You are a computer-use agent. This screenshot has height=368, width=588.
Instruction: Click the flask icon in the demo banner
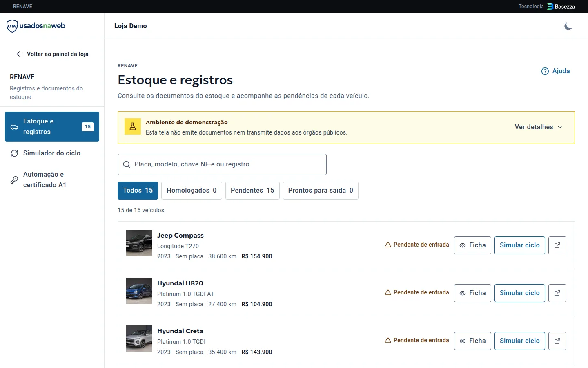(133, 127)
